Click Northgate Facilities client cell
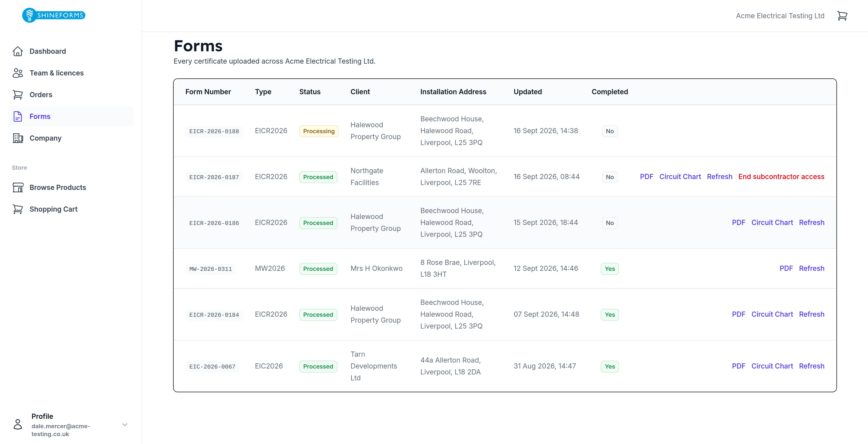 pyautogui.click(x=367, y=177)
